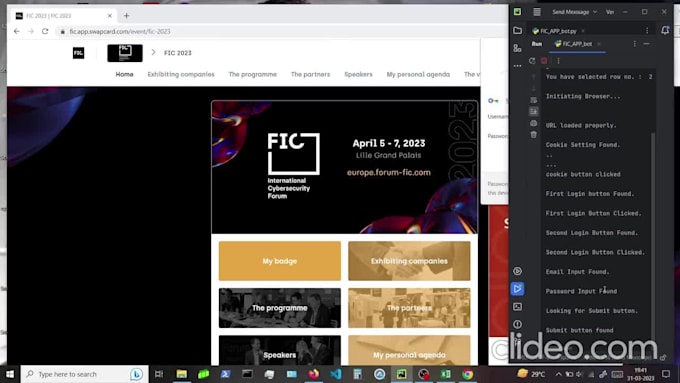This screenshot has width=680, height=383.
Task: Click the browser address bar URL
Action: [x=120, y=31]
